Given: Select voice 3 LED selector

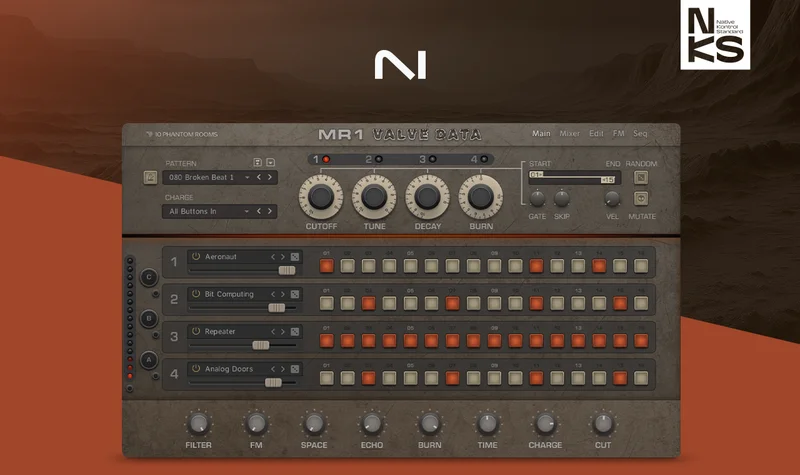Looking at the screenshot, I should tap(432, 159).
